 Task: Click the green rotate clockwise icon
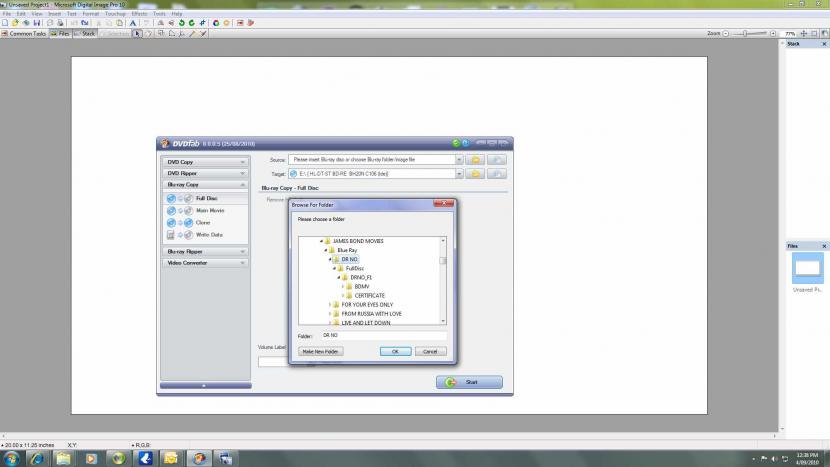tap(192, 23)
